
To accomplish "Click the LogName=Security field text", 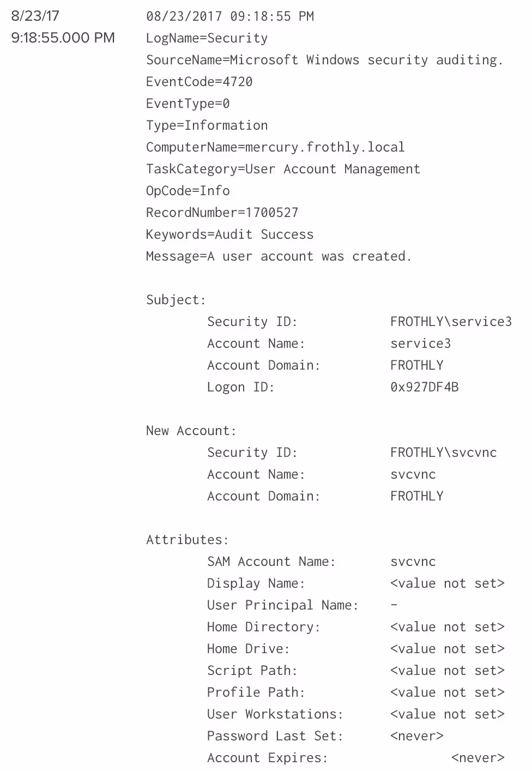I will click(x=207, y=38).
